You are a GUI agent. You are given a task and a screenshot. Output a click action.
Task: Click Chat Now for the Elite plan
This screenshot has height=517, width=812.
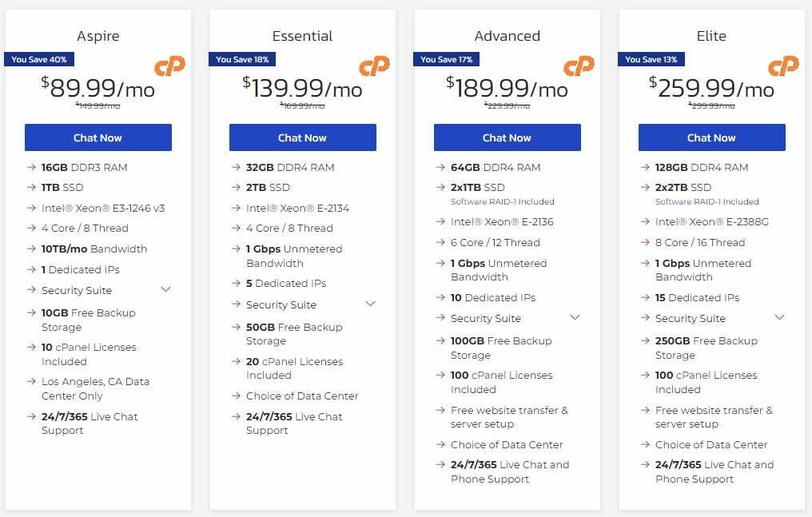[x=711, y=137]
